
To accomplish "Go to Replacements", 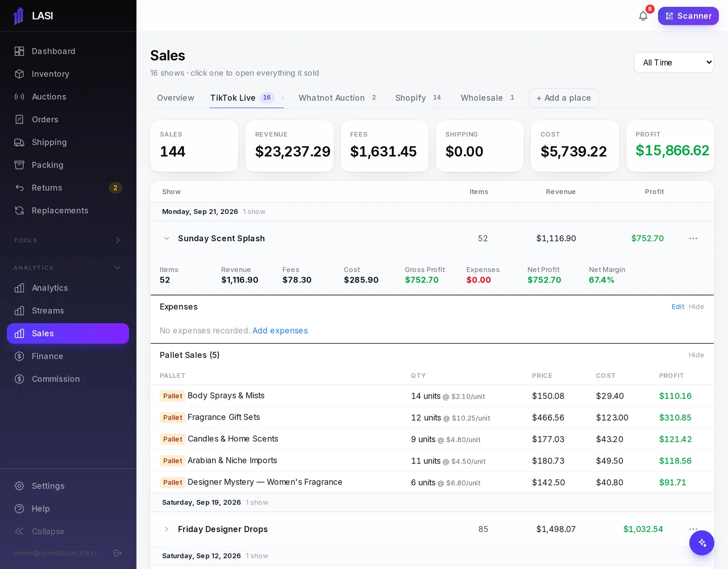I will 68,211.
